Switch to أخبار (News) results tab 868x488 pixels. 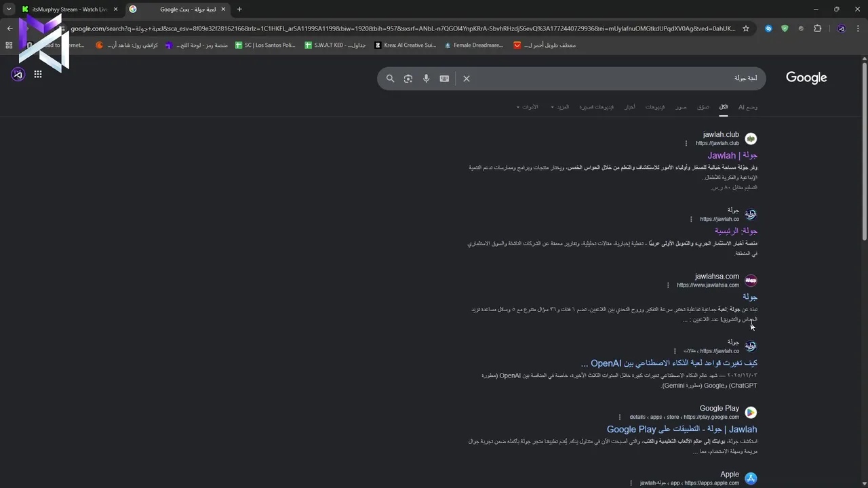(x=630, y=107)
